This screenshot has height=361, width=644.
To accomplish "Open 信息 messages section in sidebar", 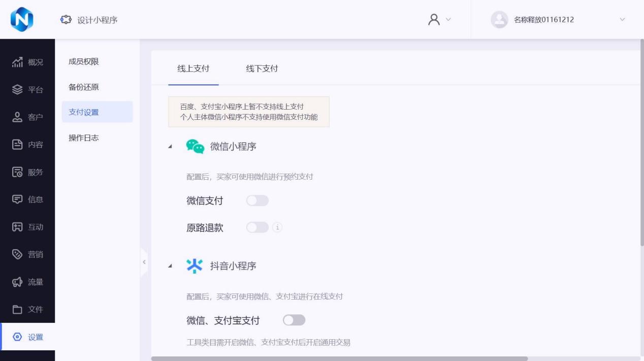I will coord(27,200).
